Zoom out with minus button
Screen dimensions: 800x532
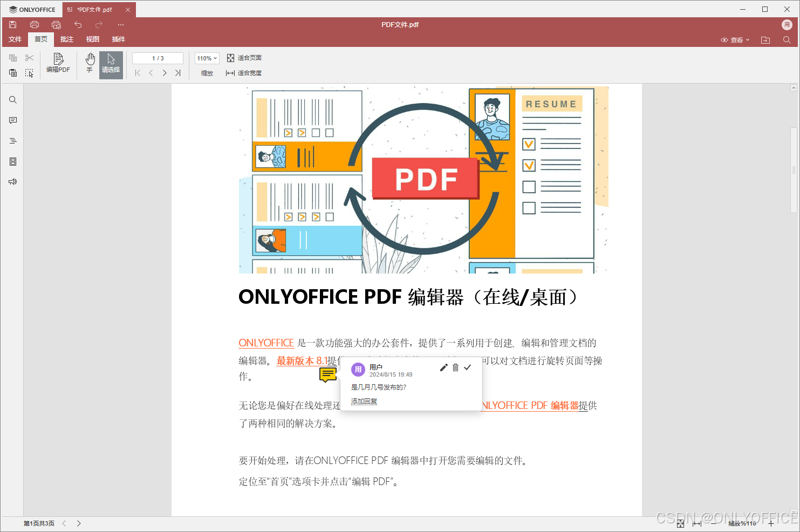coord(714,523)
